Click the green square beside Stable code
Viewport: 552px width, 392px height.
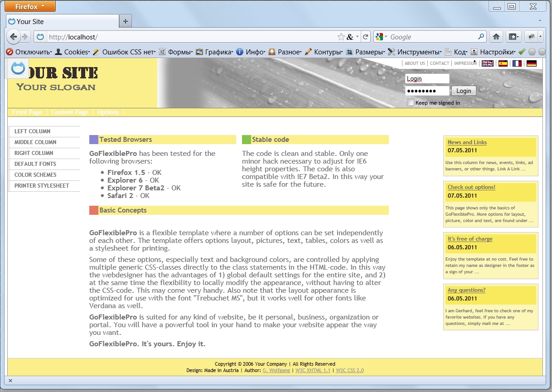[247, 140]
